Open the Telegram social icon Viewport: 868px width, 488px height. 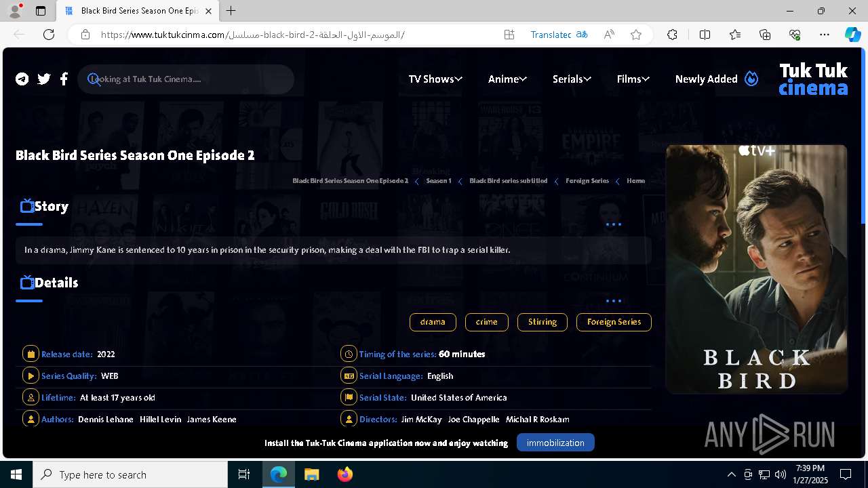point(22,79)
